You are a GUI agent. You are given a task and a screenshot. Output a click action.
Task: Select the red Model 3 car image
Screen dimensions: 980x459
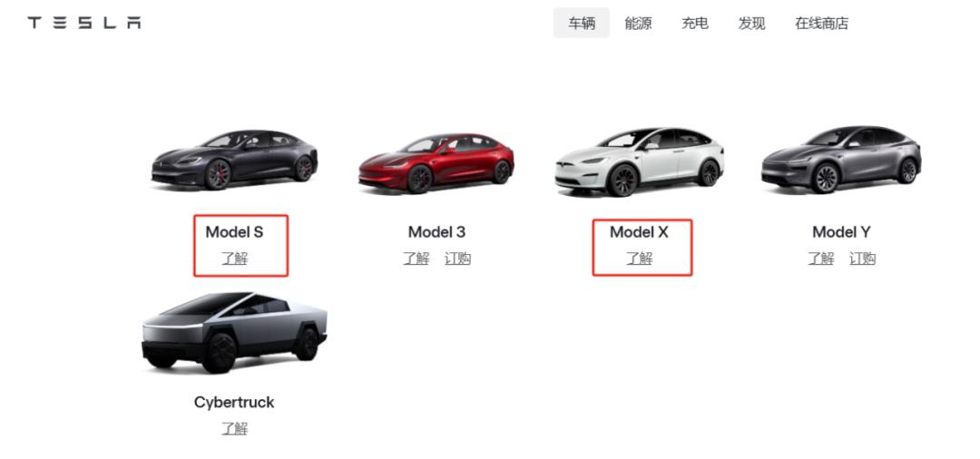[436, 162]
